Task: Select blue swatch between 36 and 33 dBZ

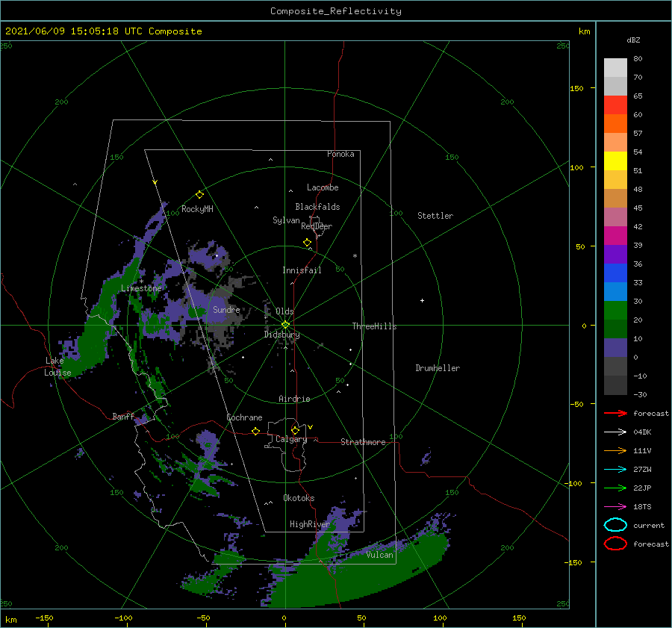Action: 615,273
